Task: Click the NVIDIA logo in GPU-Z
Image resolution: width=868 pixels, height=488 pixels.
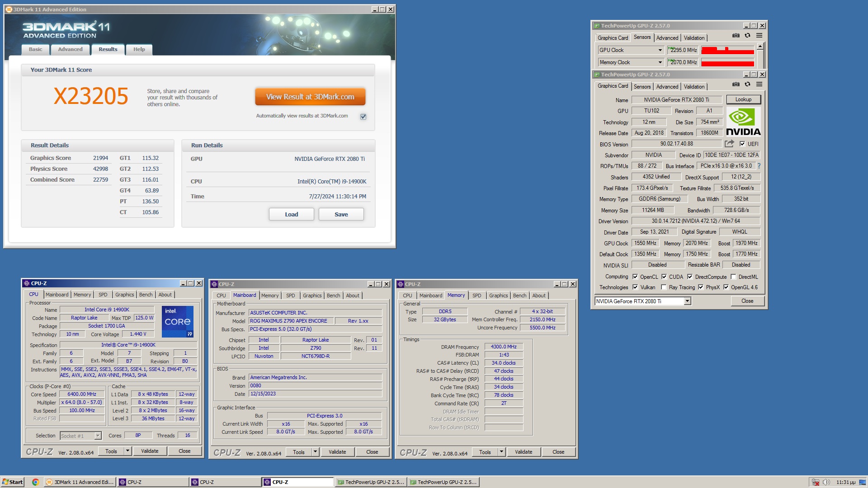Action: pos(743,122)
